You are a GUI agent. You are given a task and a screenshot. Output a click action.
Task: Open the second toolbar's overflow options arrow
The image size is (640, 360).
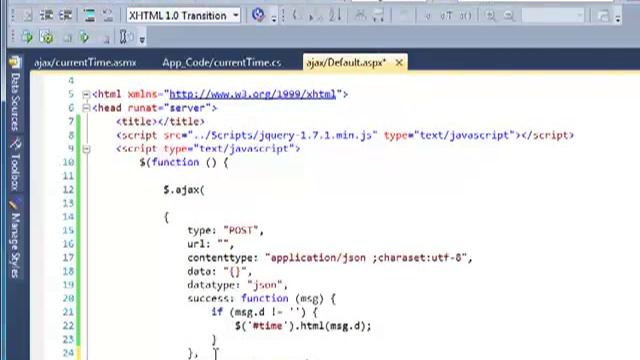[142, 40]
